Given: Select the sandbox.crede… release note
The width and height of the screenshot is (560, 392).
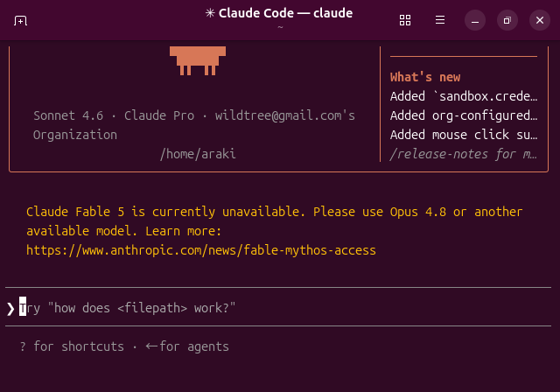Looking at the screenshot, I should coord(464,96).
